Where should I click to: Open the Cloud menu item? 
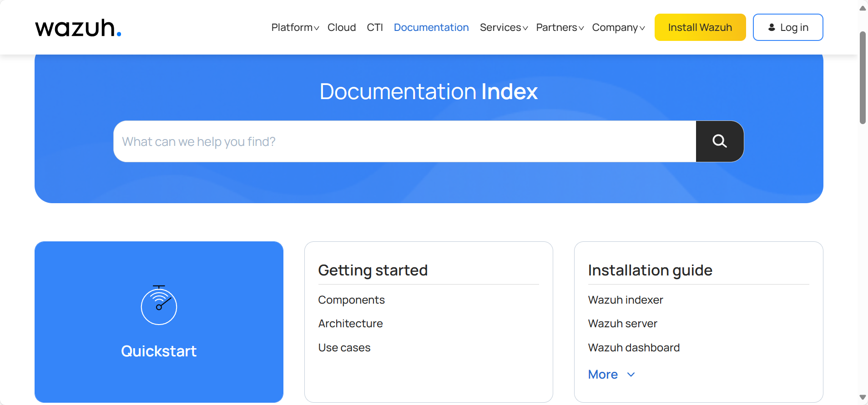[x=342, y=27]
